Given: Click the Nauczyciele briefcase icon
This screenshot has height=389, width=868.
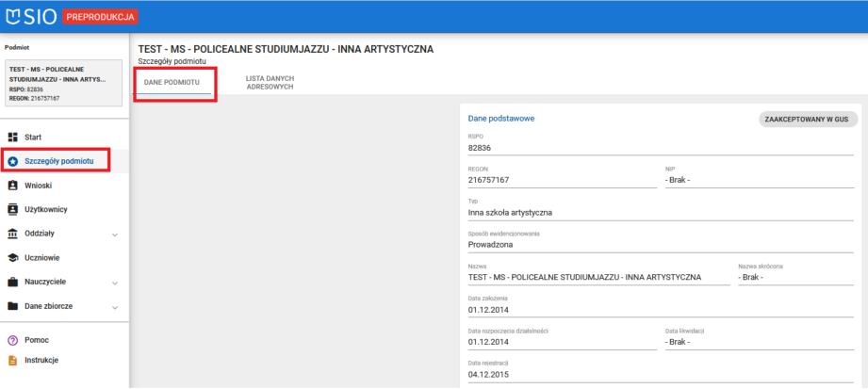Looking at the screenshot, I should coord(13,282).
